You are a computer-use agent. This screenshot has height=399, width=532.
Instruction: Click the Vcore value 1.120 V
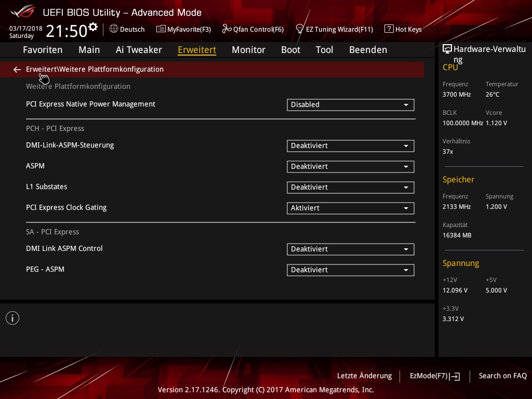pyautogui.click(x=496, y=123)
